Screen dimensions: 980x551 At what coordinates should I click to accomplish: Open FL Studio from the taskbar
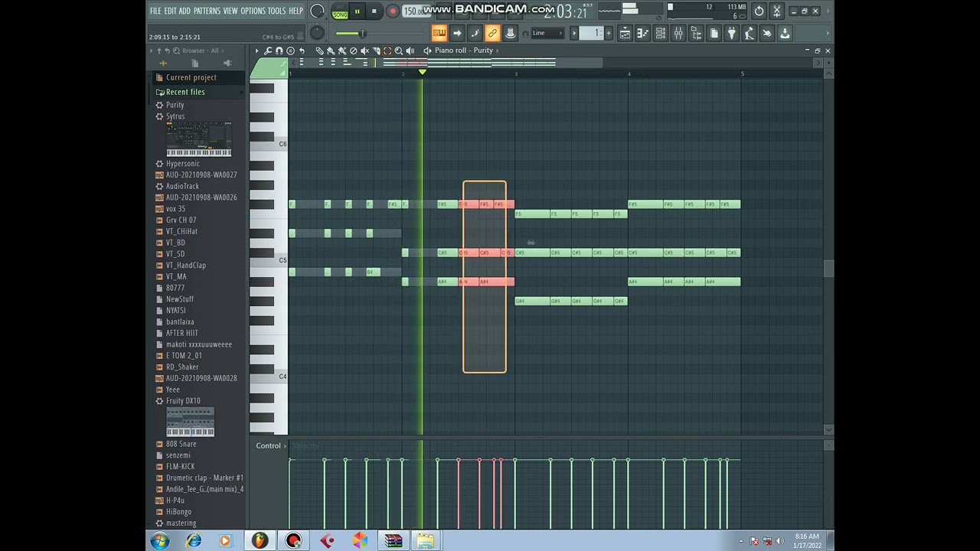[x=260, y=541]
